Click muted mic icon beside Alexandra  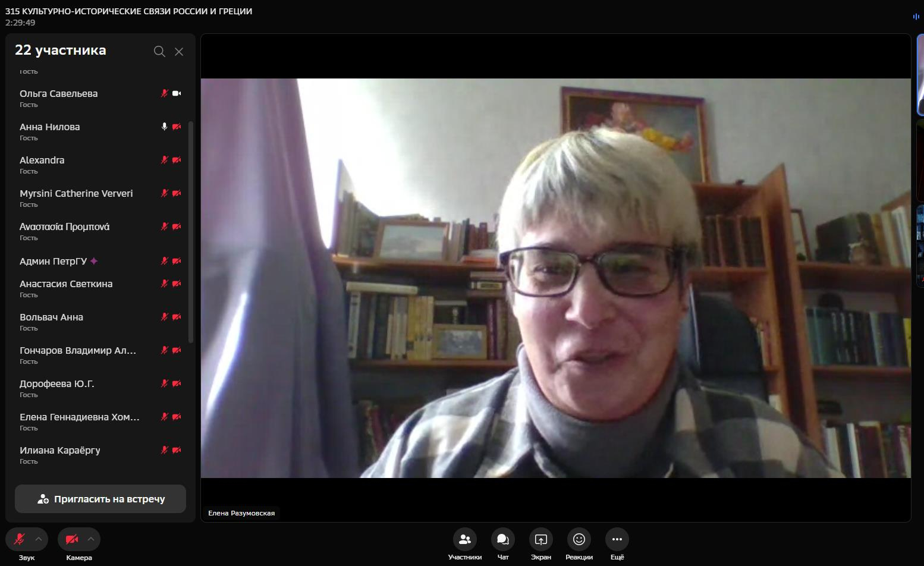pyautogui.click(x=165, y=160)
